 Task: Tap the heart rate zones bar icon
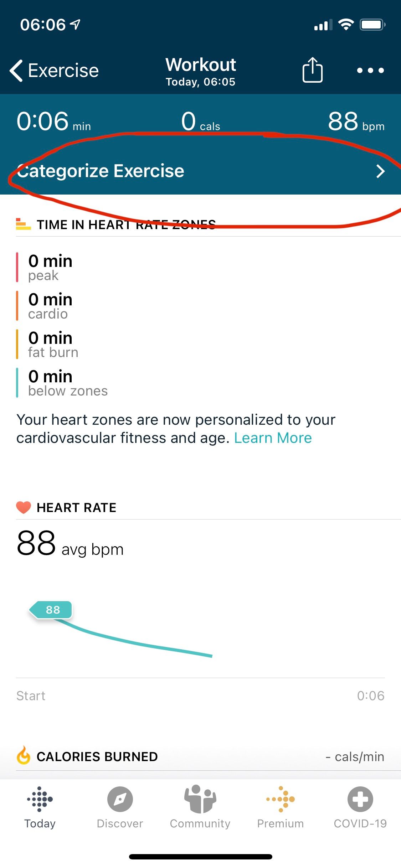tap(24, 224)
